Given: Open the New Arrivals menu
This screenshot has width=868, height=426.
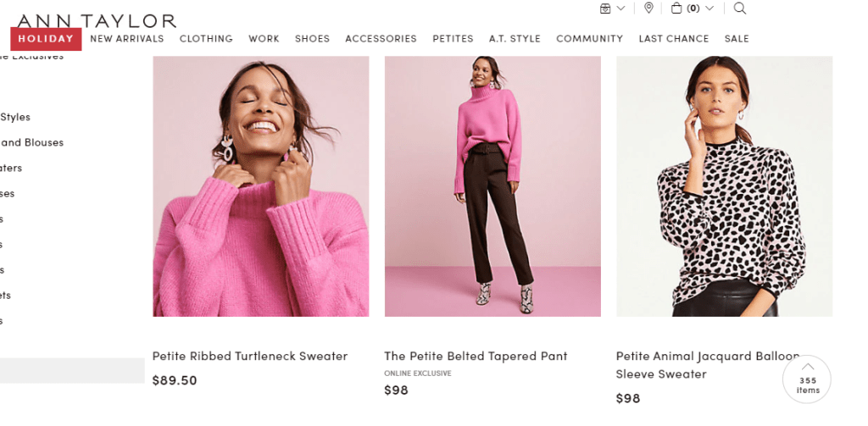Looking at the screenshot, I should (127, 39).
